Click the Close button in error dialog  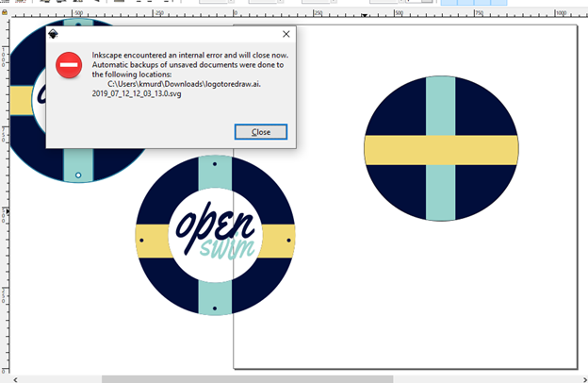260,132
